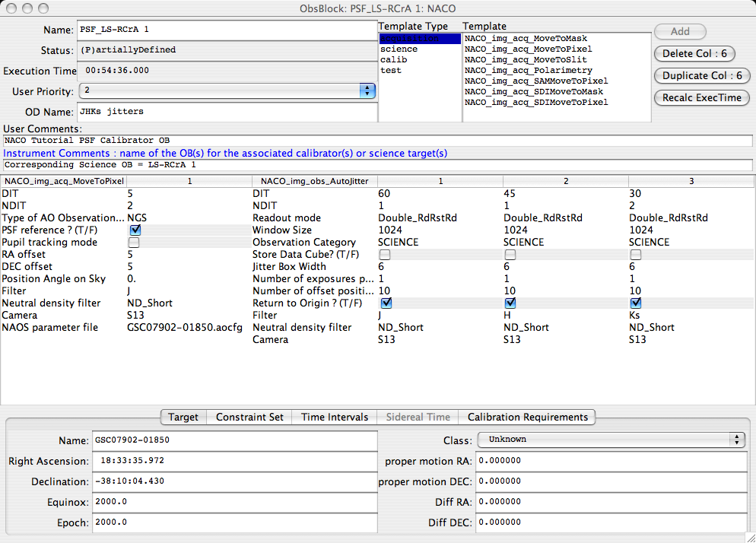Switch to the Target tab
The width and height of the screenshot is (756, 543).
tap(183, 417)
